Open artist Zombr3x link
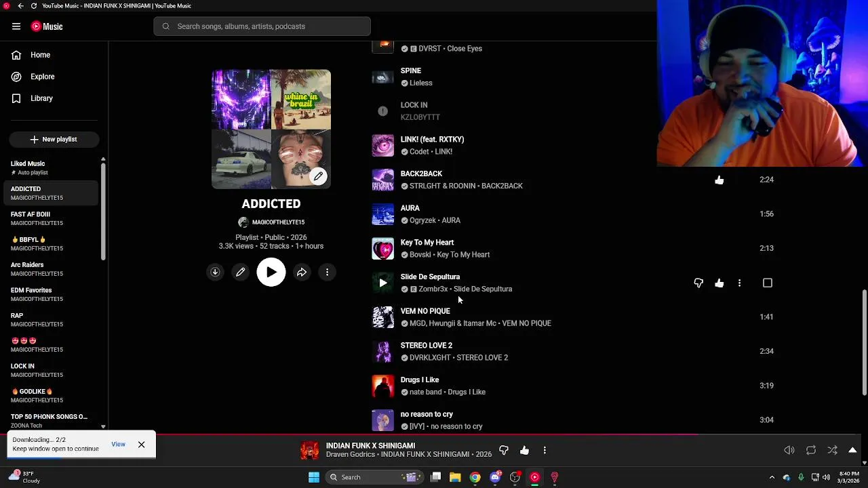The image size is (868, 488). [x=433, y=289]
